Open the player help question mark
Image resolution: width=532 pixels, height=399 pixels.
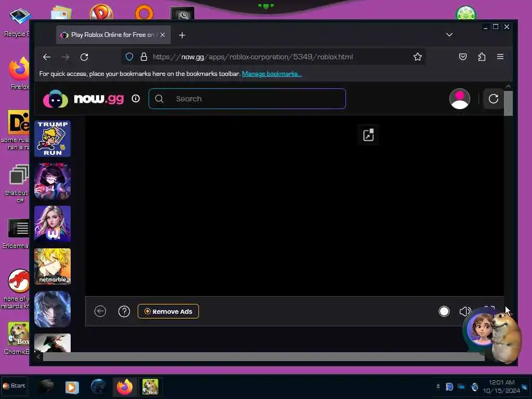coord(124,311)
